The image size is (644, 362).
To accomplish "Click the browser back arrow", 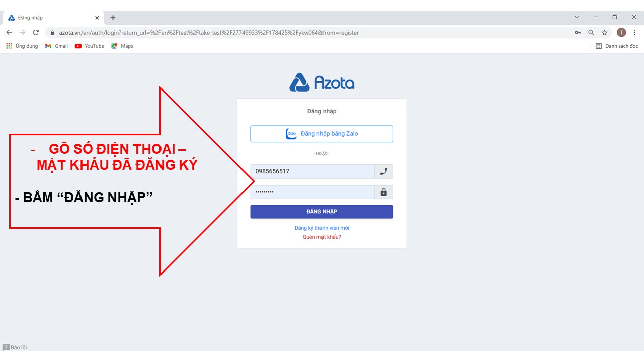I will [x=9, y=32].
